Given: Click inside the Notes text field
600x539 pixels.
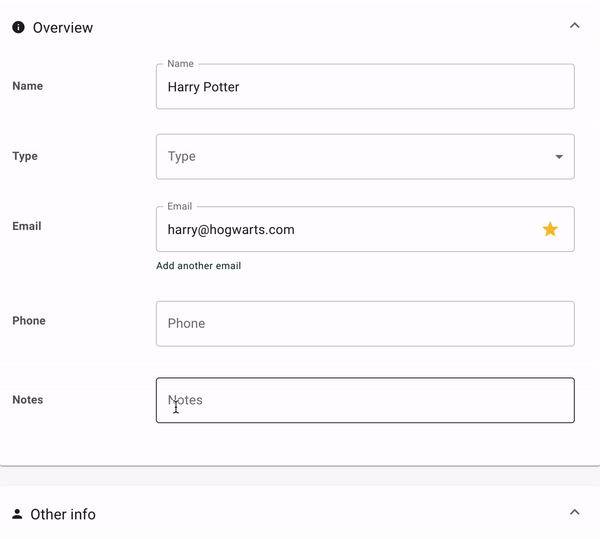Looking at the screenshot, I should 365,400.
